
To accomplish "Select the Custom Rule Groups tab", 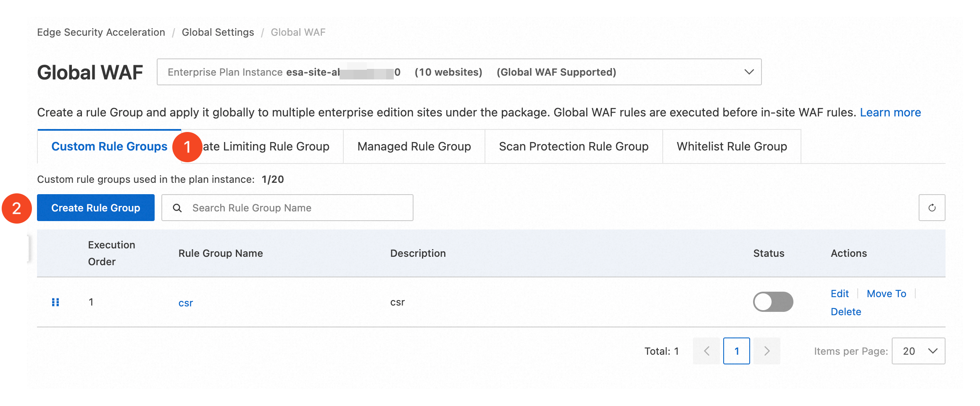I will (109, 146).
